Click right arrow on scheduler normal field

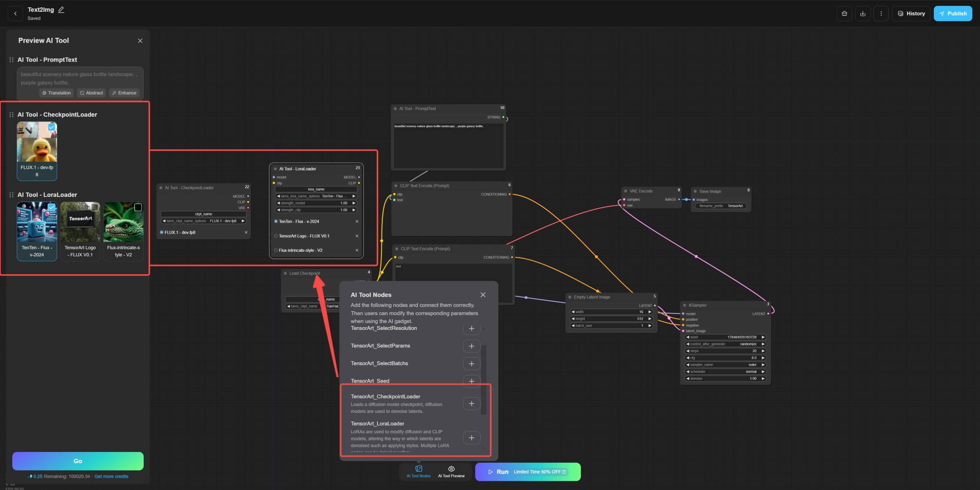coord(763,372)
